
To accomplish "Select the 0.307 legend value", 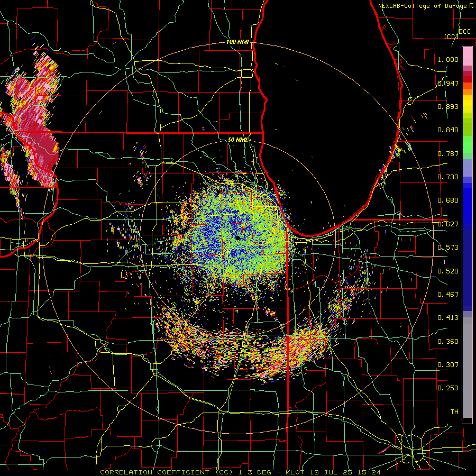I will [448, 365].
